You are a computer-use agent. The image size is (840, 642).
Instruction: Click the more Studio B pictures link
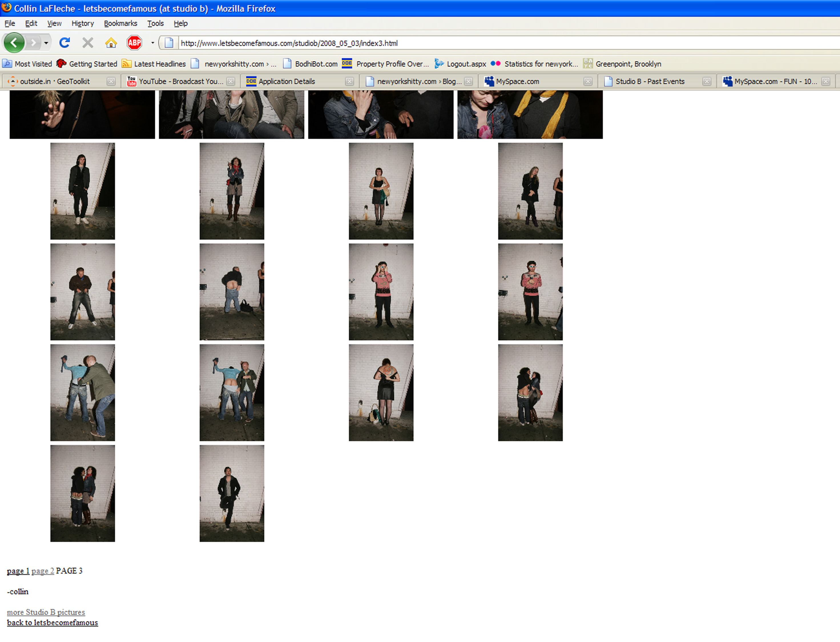click(x=46, y=612)
